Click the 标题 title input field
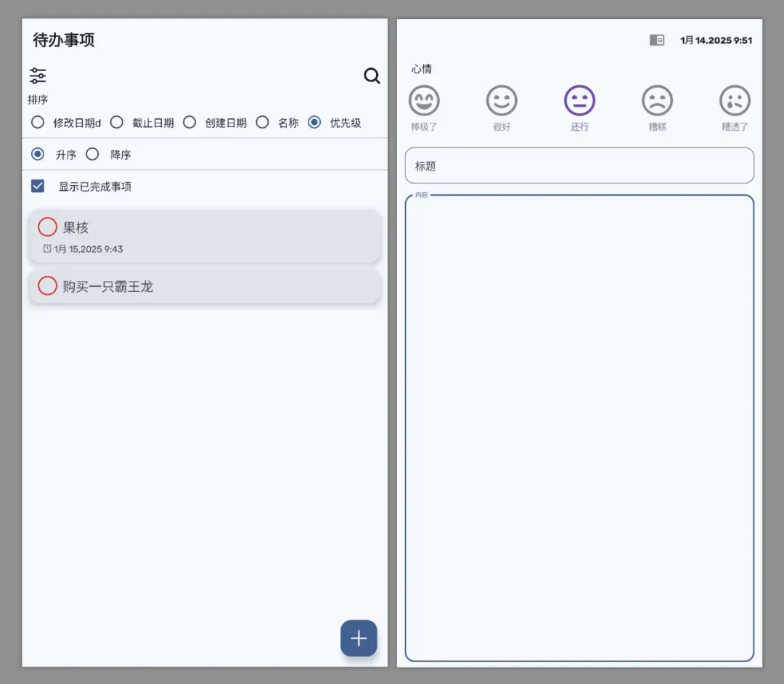 579,166
